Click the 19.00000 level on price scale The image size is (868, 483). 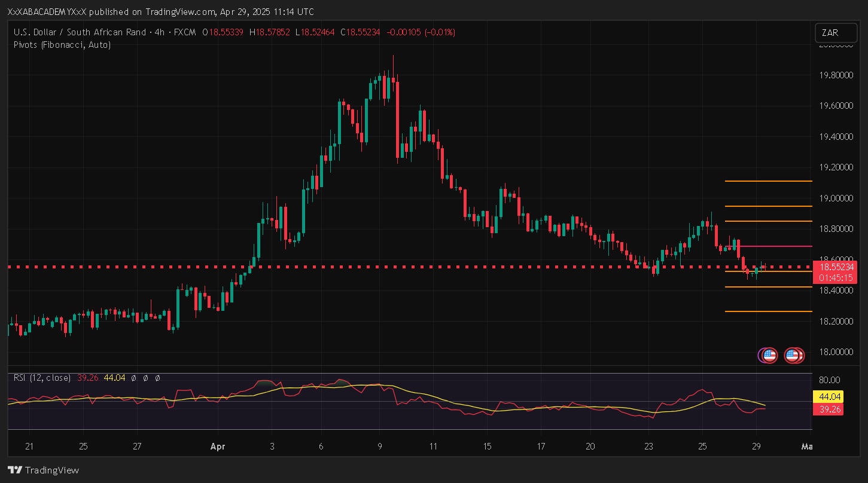835,198
